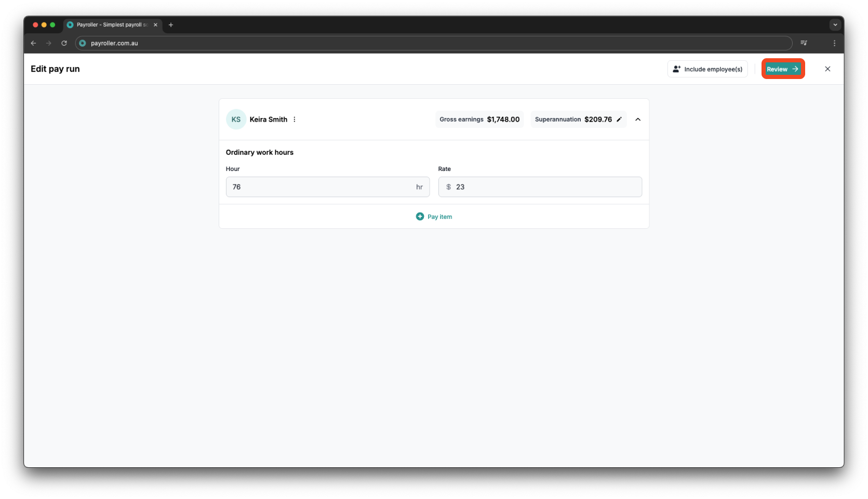Image resolution: width=868 pixels, height=499 pixels.
Task: Collapse Keira Smith's pay details
Action: coord(638,119)
